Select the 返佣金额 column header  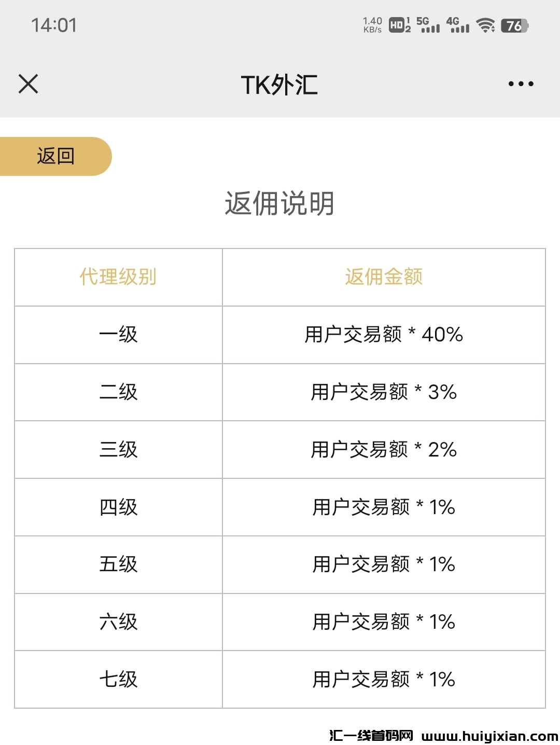pyautogui.click(x=384, y=277)
